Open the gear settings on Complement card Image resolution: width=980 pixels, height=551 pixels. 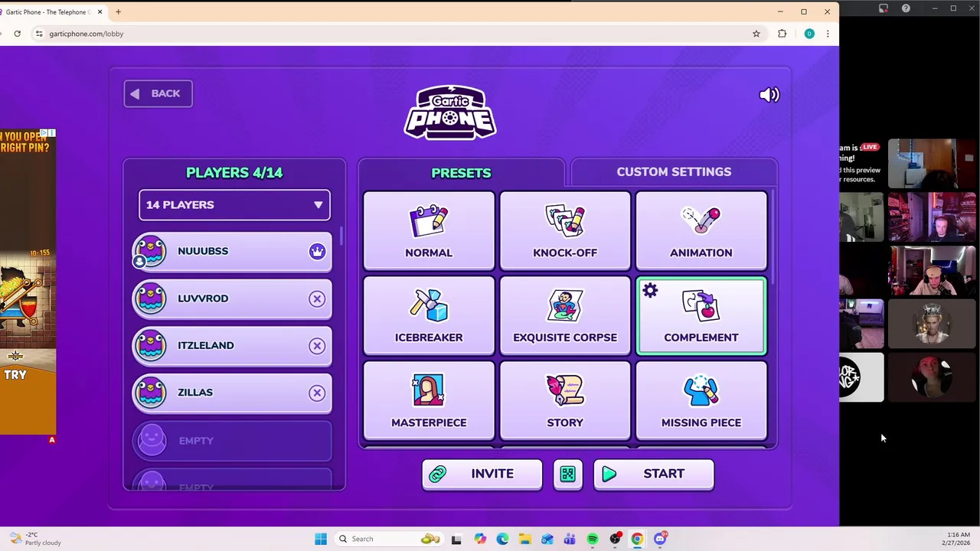tap(650, 291)
